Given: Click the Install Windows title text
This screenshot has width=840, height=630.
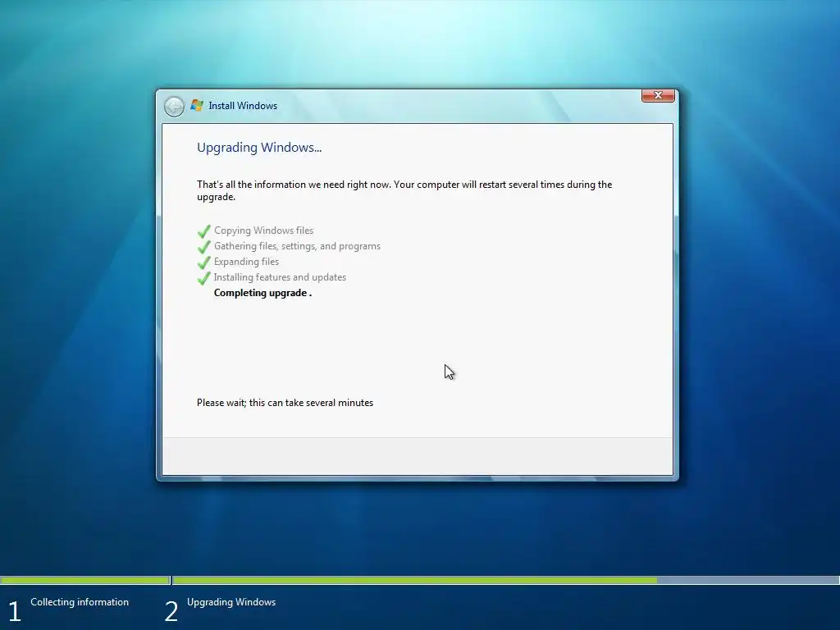Looking at the screenshot, I should tap(243, 106).
